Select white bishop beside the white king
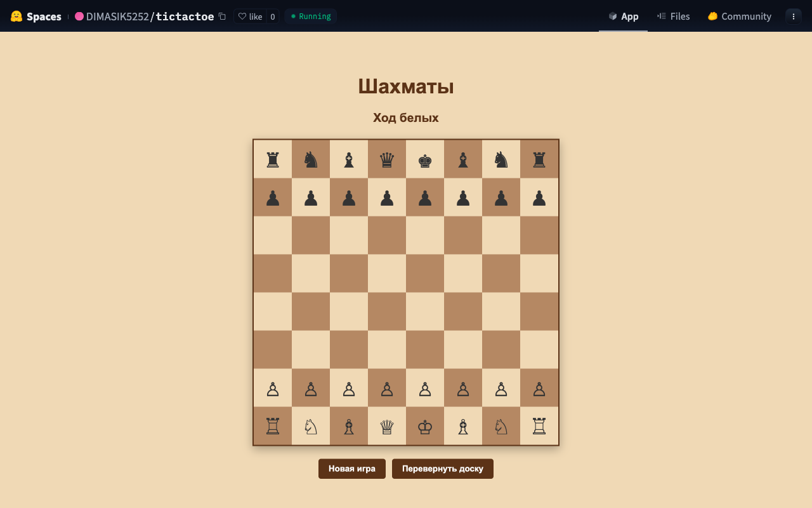Viewport: 812px width, 508px height. 463,426
